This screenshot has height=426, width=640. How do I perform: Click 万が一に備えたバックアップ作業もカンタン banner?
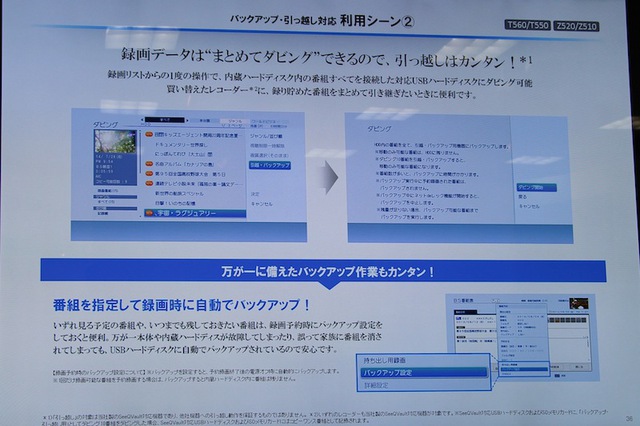tap(323, 271)
